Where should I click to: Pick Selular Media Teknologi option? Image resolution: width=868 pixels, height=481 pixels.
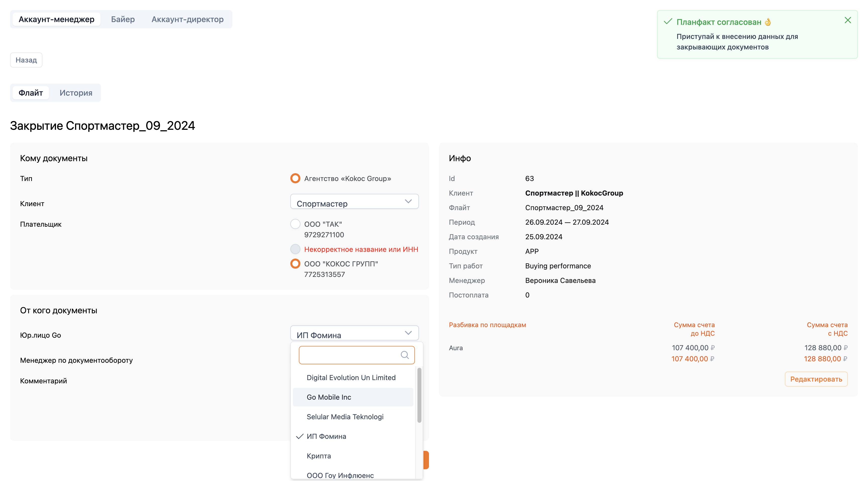345,417
